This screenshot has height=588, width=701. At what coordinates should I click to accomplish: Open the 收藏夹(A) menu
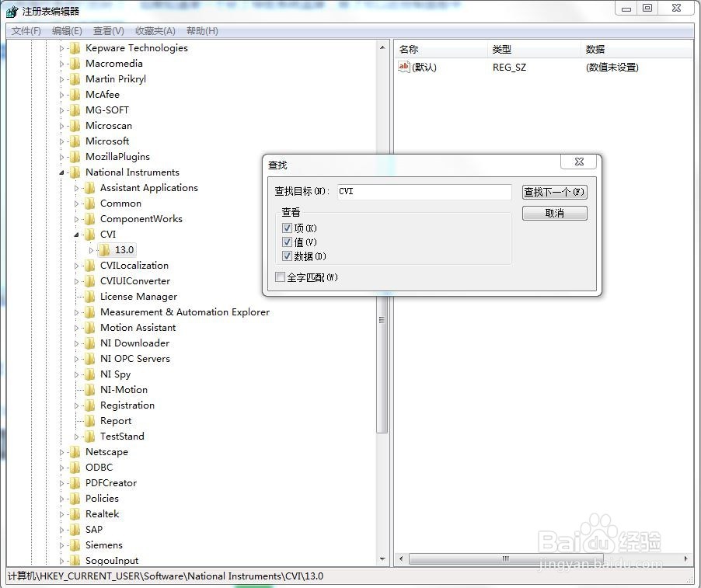tap(155, 31)
